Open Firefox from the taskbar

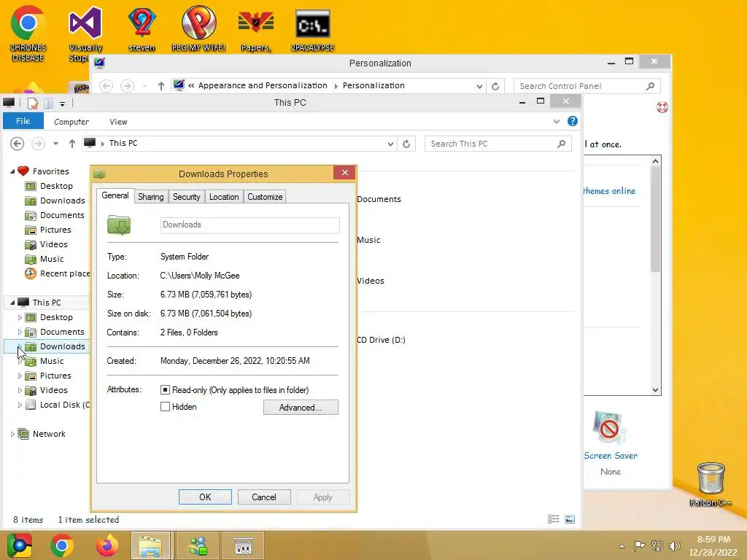107,545
